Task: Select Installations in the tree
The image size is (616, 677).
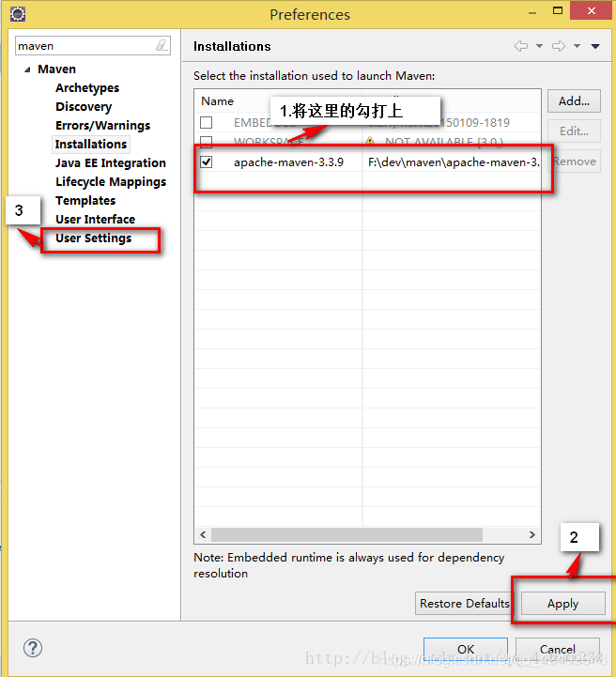Action: pyautogui.click(x=91, y=145)
